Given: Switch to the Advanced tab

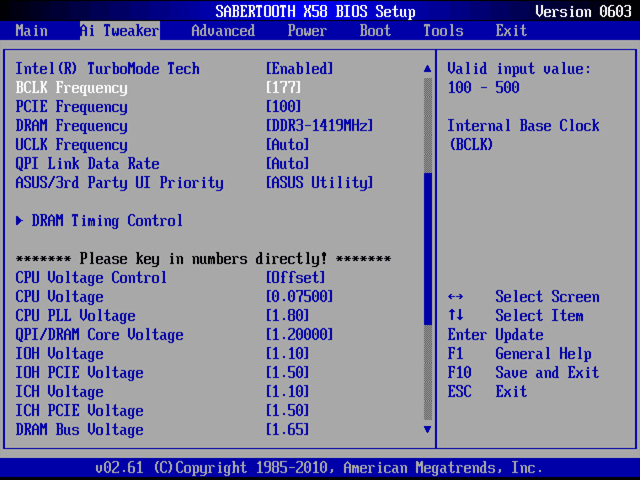Looking at the screenshot, I should [x=223, y=31].
